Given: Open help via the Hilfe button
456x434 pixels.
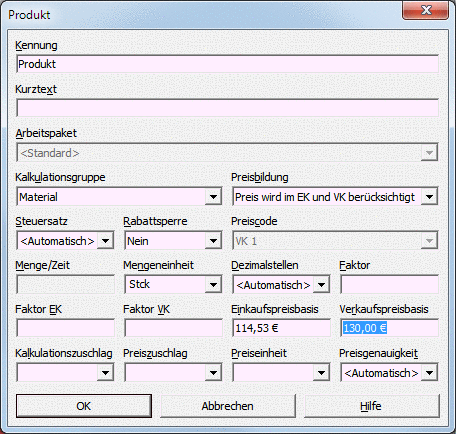Looking at the screenshot, I should point(372,406).
